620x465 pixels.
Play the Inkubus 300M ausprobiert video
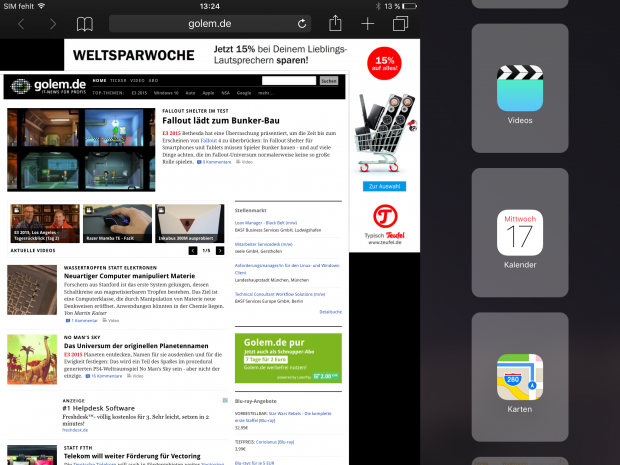(x=190, y=223)
